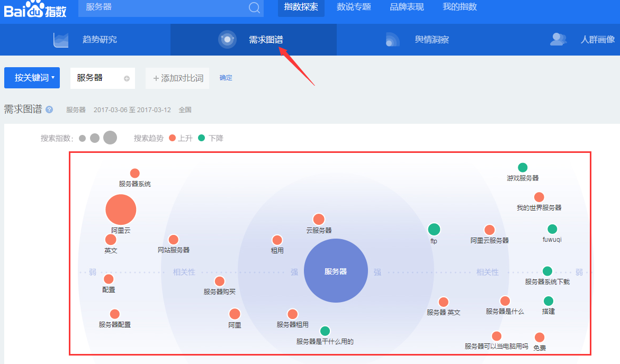Toggle the orange 上升 trend legend
The height and width of the screenshot is (364, 620).
(172, 138)
